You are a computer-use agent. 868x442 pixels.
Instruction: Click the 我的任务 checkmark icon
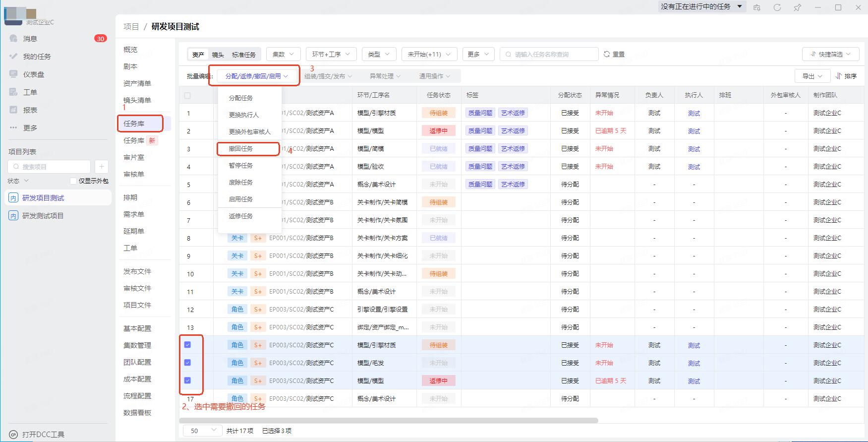point(13,57)
